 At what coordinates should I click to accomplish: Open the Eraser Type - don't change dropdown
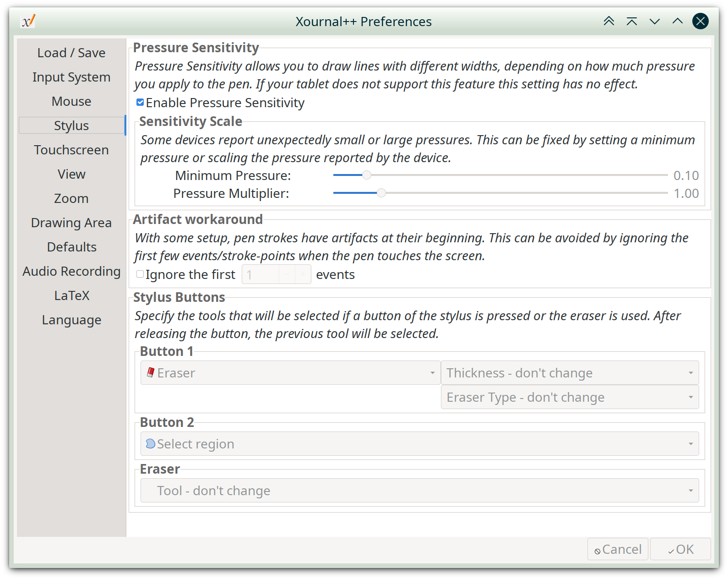570,397
